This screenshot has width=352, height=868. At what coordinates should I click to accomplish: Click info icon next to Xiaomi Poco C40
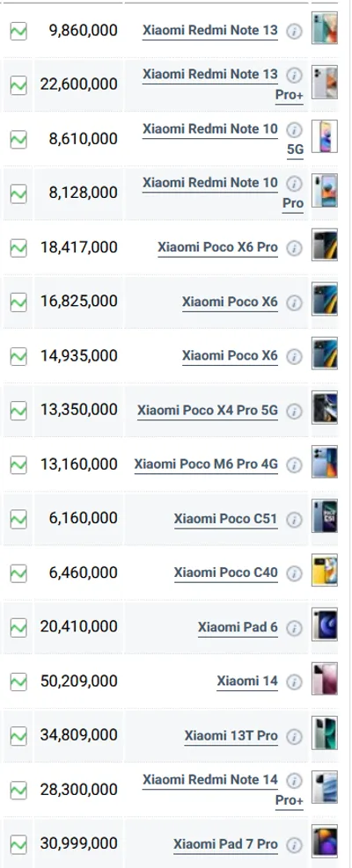coord(294,573)
